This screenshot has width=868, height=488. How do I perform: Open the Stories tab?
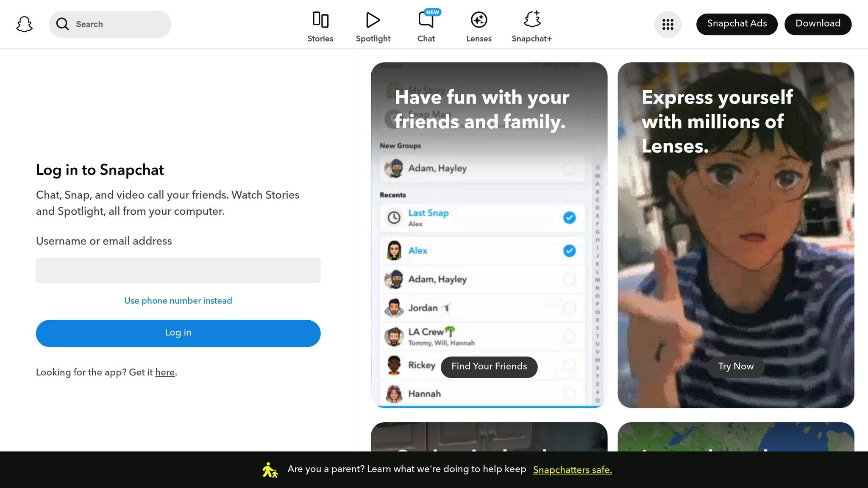320,27
